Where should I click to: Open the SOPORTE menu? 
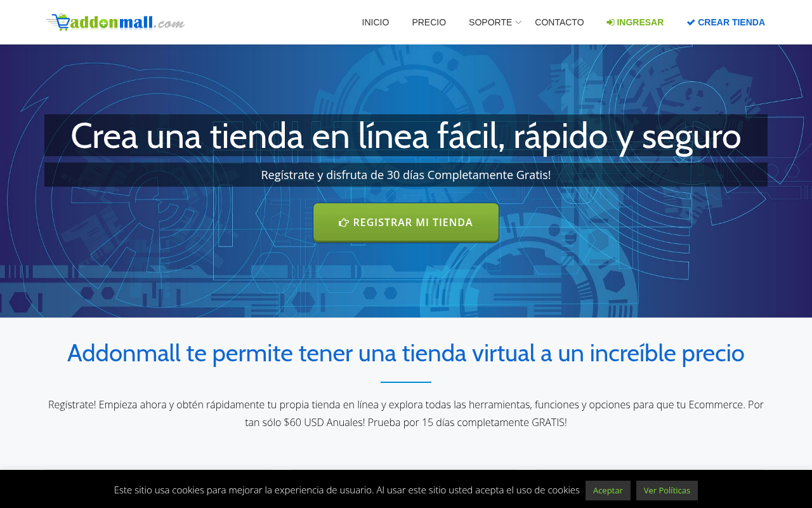[490, 22]
